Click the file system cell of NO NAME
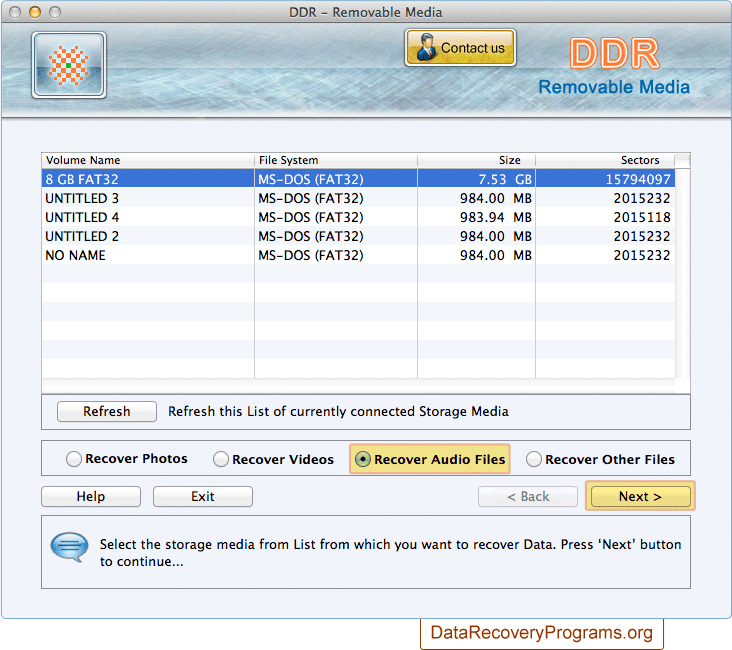Image resolution: width=732 pixels, height=650 pixels. (x=336, y=255)
